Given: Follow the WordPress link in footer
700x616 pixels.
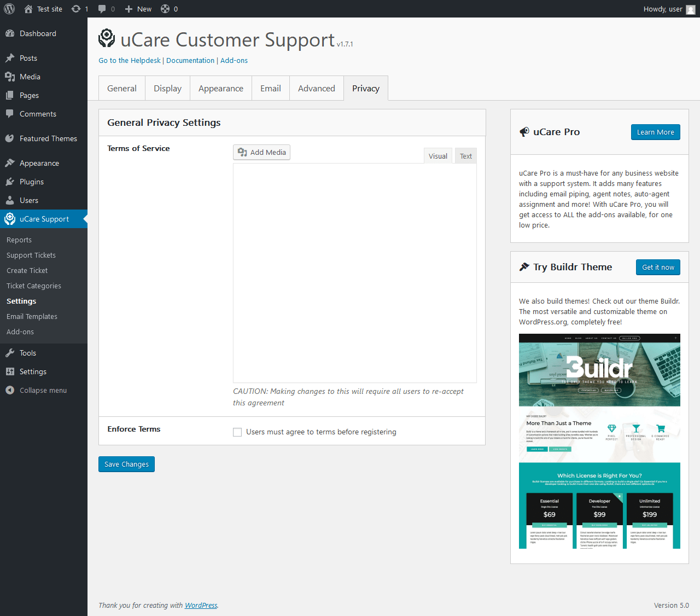Looking at the screenshot, I should [201, 605].
